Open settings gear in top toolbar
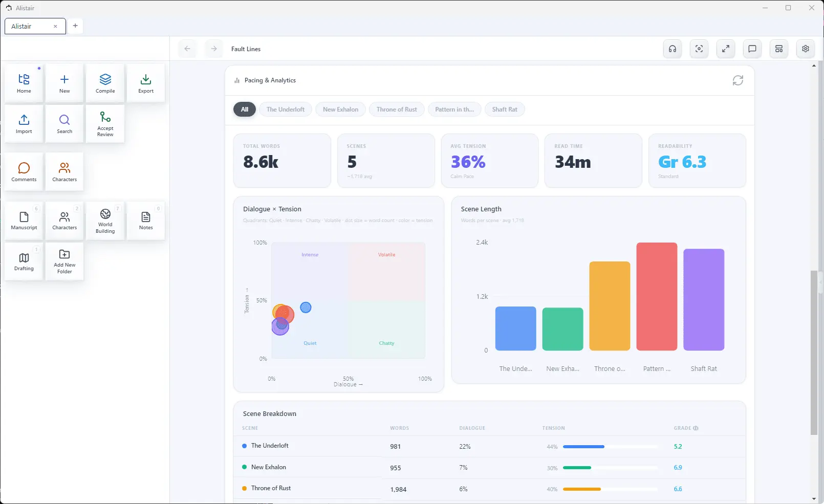Screen dimensions: 824x504 [x=806, y=49]
